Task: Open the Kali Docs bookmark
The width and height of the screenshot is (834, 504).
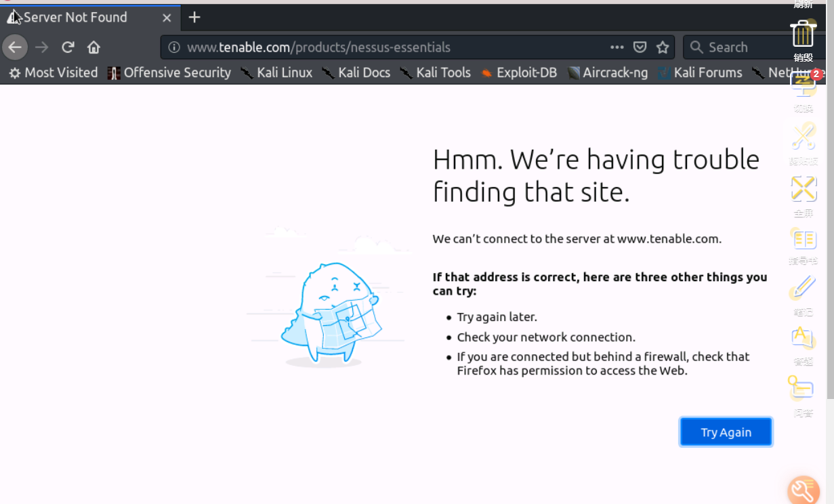Action: tap(356, 72)
